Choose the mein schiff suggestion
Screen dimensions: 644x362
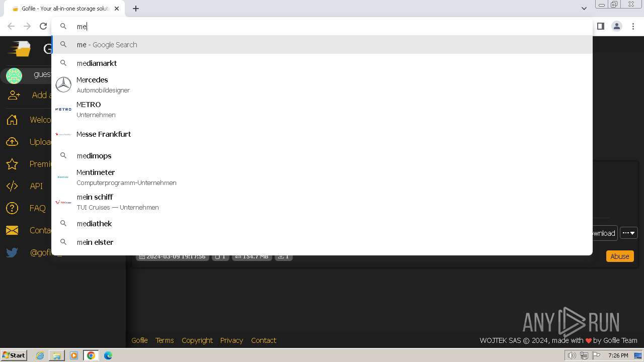322,202
